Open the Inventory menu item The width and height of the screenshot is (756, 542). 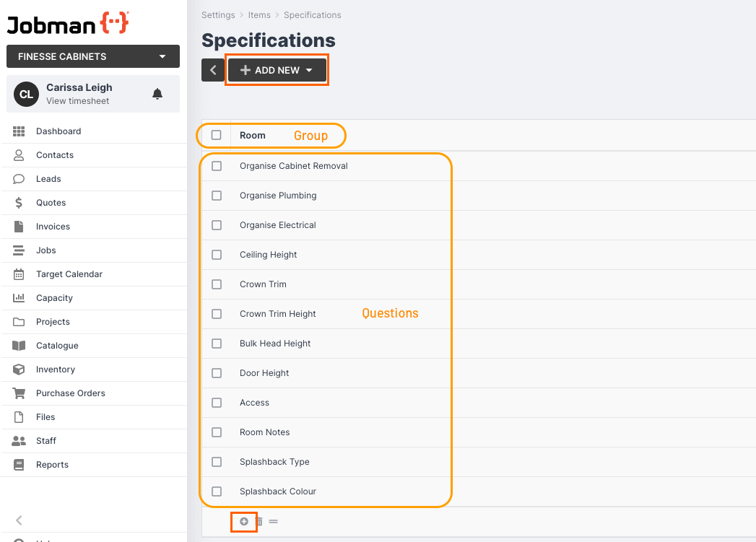point(94,370)
